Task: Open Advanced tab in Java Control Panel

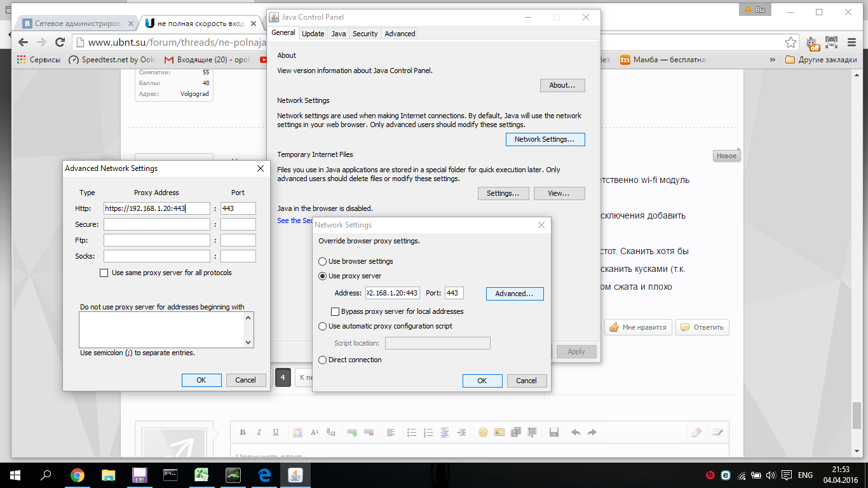Action: 400,34
